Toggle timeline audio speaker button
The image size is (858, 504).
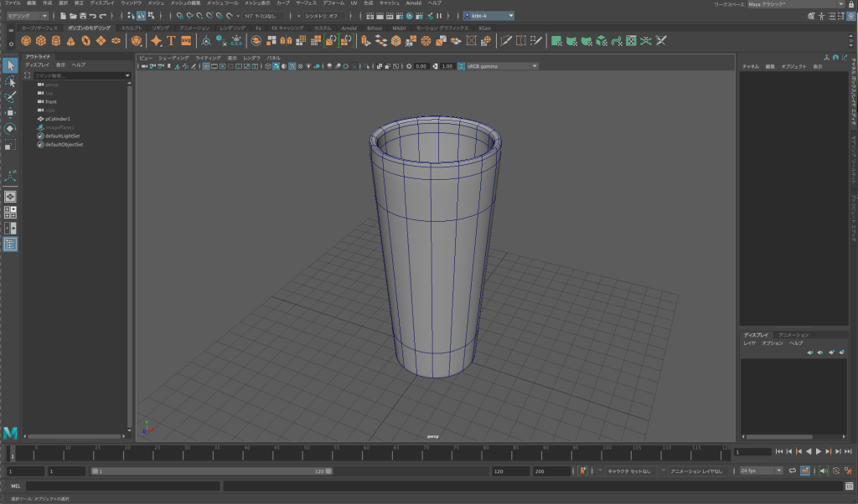(824, 471)
